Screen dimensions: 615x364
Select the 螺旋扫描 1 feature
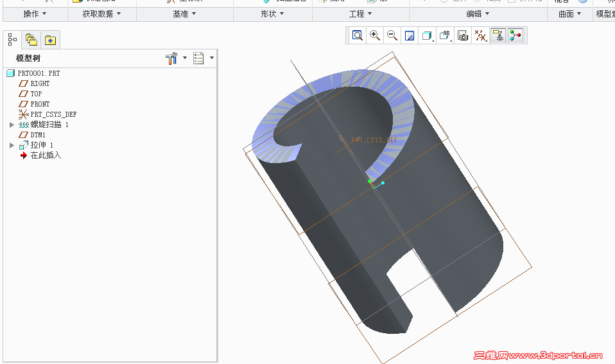(44, 125)
